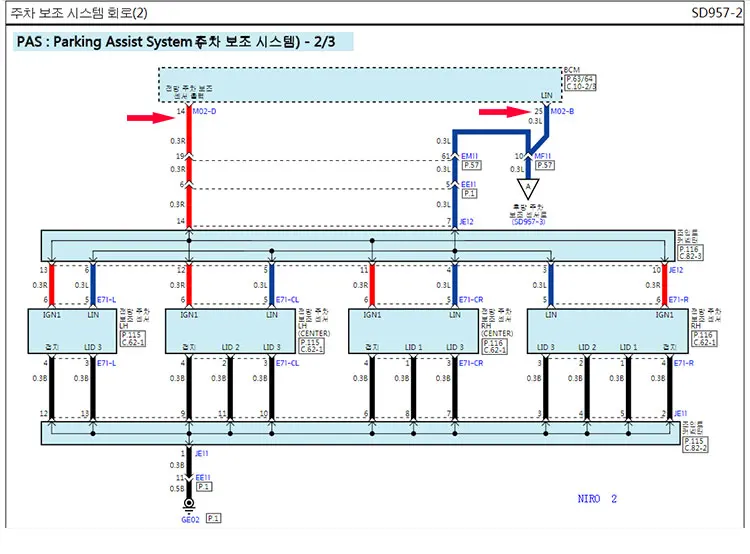The image size is (750, 554).
Task: Click the '주차 보조 시스템 회로(2)' page title
Action: click(79, 13)
